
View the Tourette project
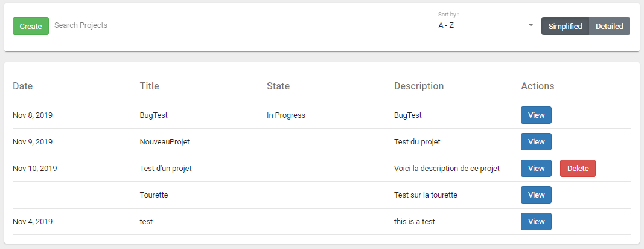point(536,195)
